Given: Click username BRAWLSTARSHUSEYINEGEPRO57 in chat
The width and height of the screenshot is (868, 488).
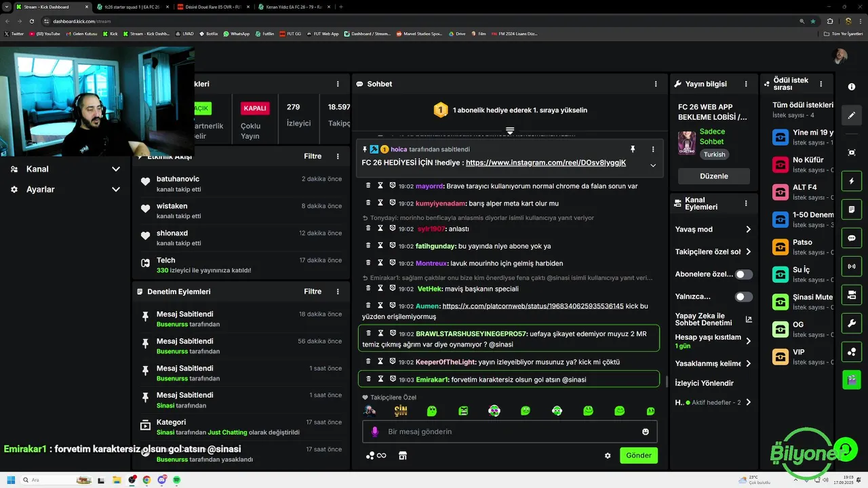Looking at the screenshot, I should (471, 333).
